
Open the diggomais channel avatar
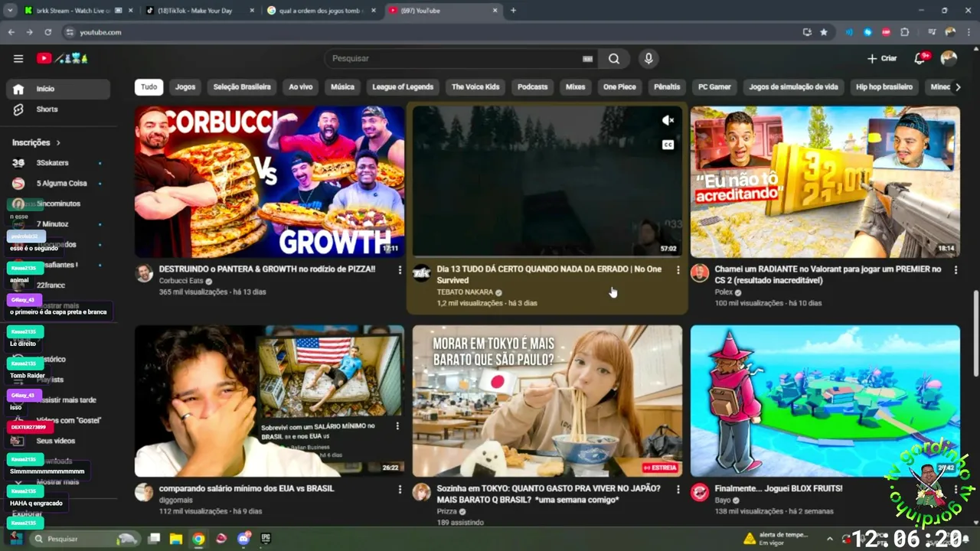[144, 493]
